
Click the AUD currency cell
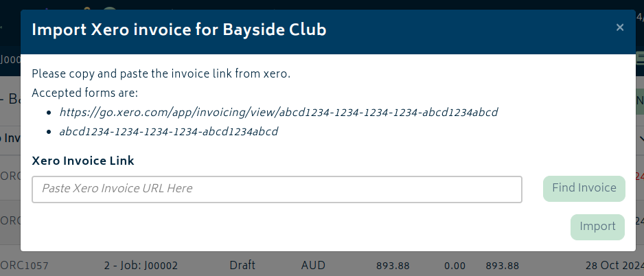313,265
